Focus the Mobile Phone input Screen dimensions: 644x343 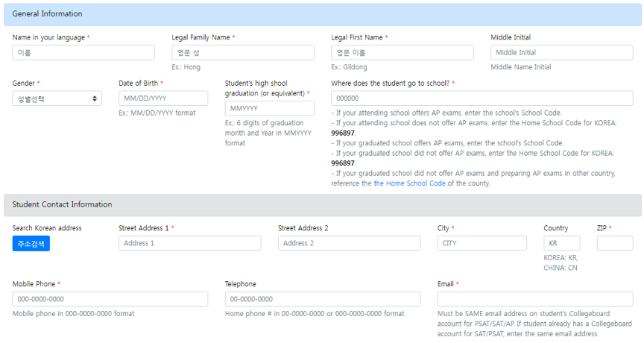tap(110, 299)
